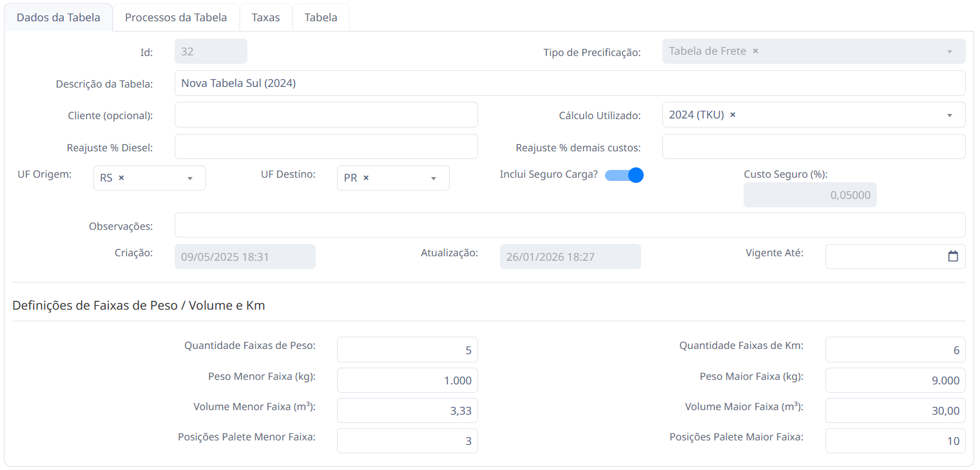Clear the PR selection in UF Destino

click(x=366, y=178)
